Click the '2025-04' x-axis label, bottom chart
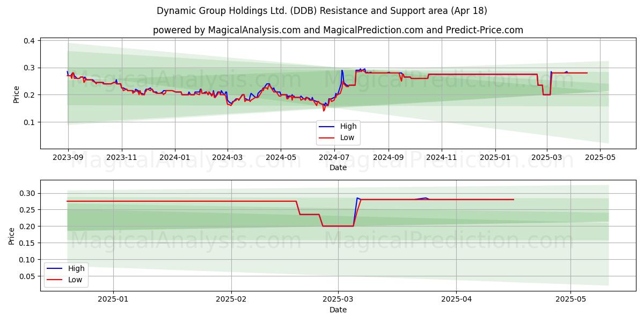 pos(457,300)
